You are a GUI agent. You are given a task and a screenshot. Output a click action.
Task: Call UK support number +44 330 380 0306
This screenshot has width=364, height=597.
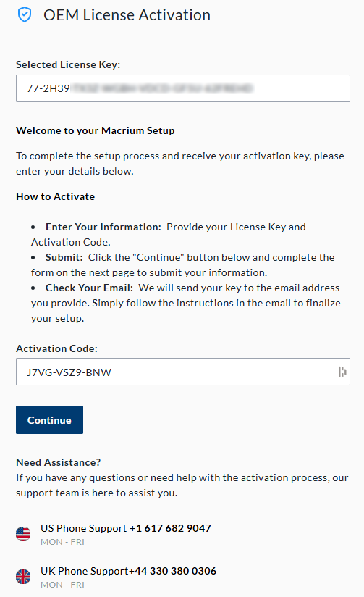pyautogui.click(x=172, y=571)
